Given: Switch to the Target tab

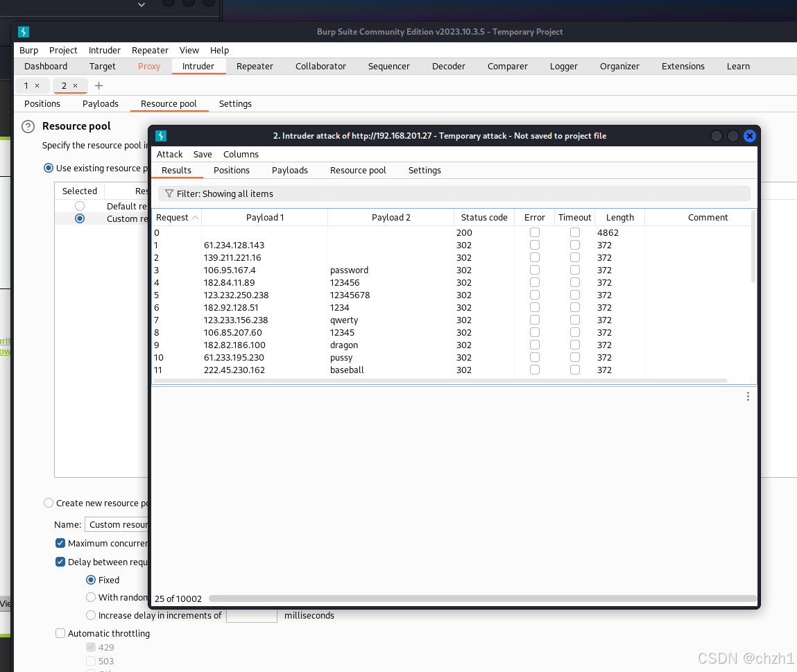Looking at the screenshot, I should (102, 66).
